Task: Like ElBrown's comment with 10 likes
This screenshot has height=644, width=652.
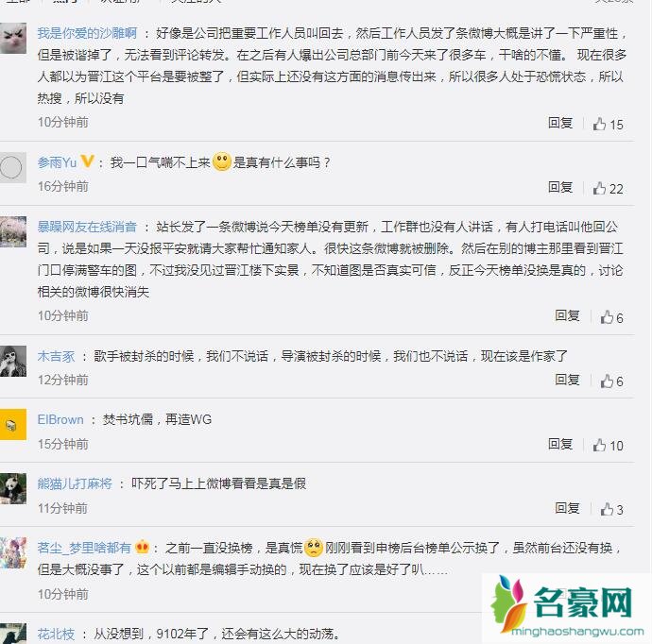Action: (608, 446)
